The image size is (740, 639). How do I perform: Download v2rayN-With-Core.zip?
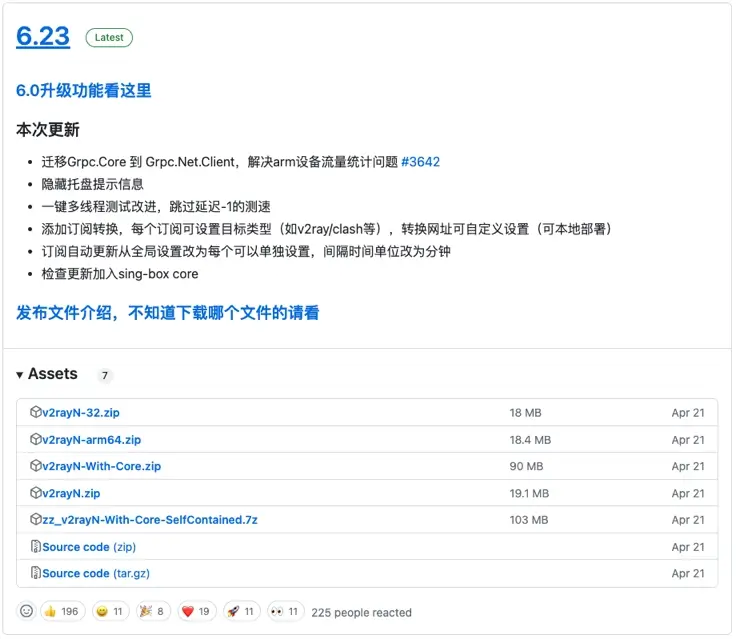101,466
